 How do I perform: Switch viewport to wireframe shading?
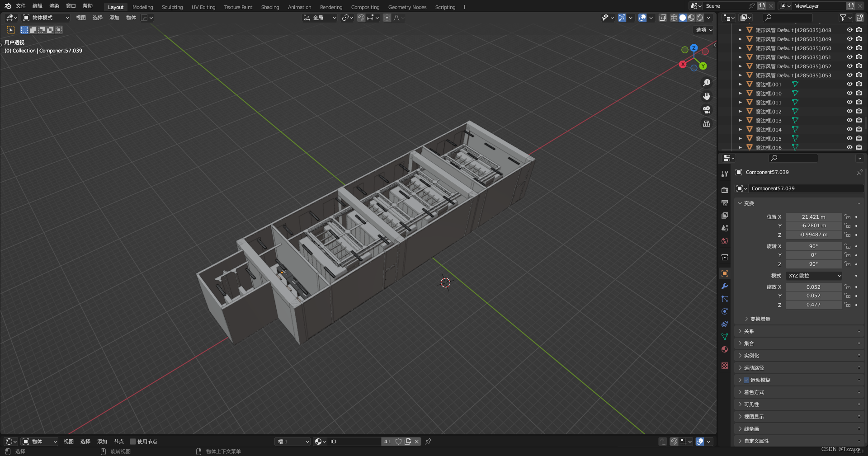tap(673, 18)
